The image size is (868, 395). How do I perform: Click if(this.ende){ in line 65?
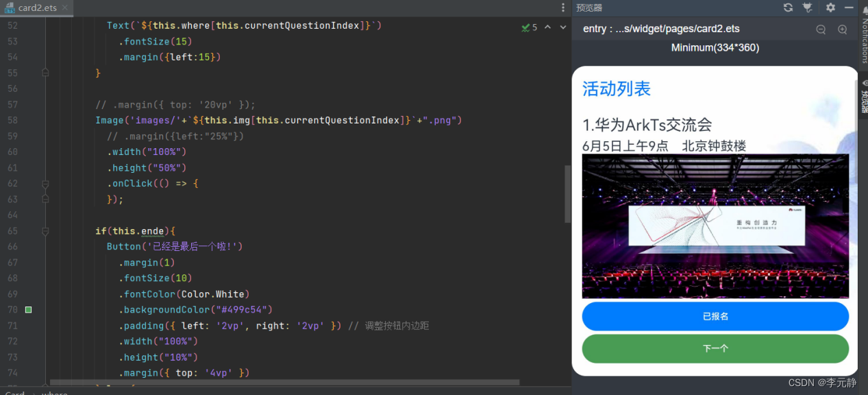point(136,231)
